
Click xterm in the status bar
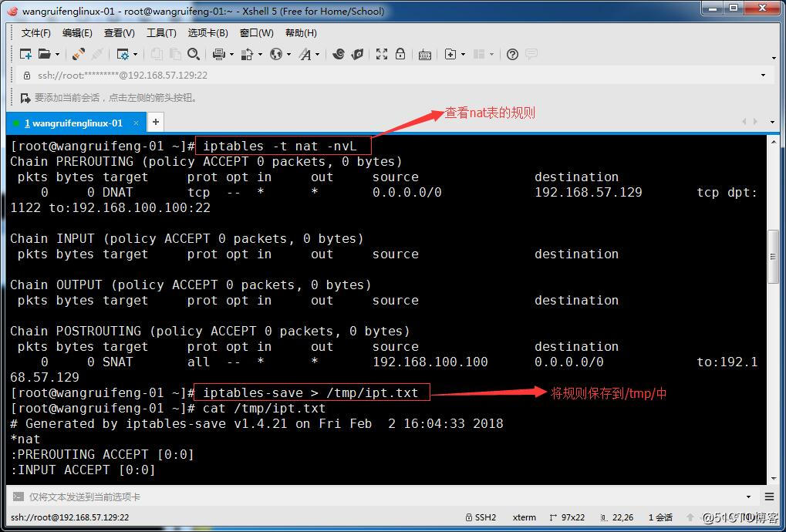[525, 517]
